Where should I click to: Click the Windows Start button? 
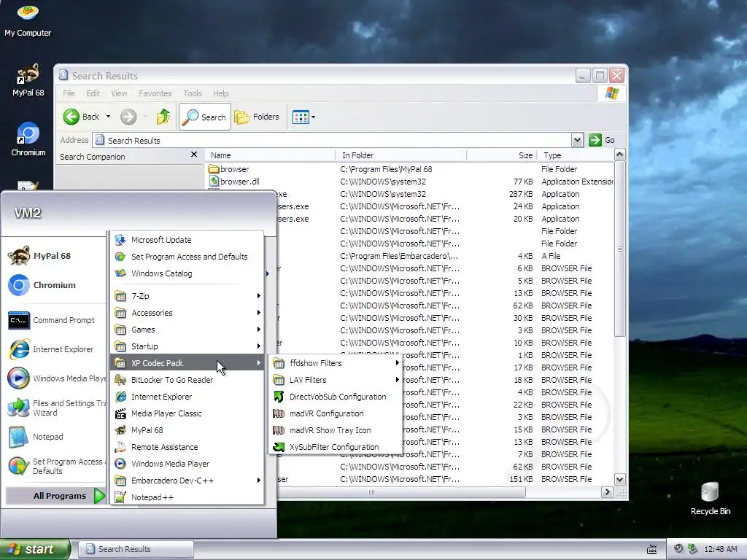point(35,549)
